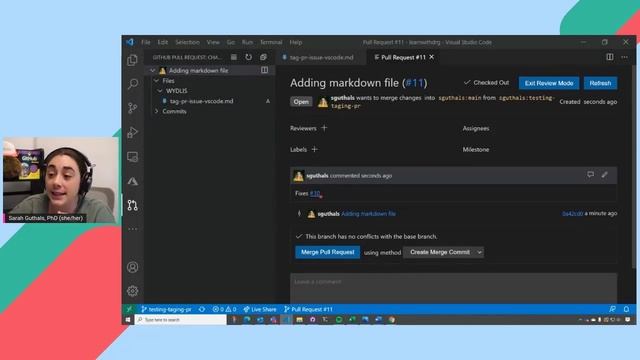Image resolution: width=640 pixels, height=360 pixels.
Task: Click notifications bell in status bar
Action: point(626,309)
